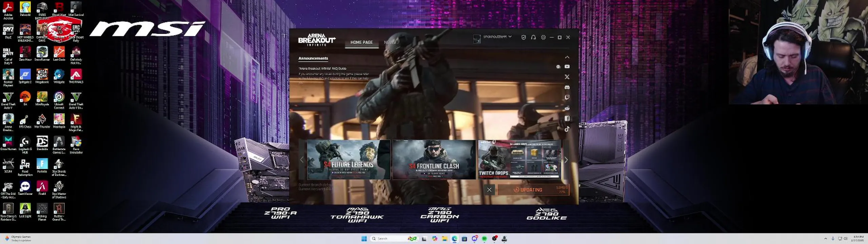Click the UPDATING progress button

pyautogui.click(x=533, y=190)
